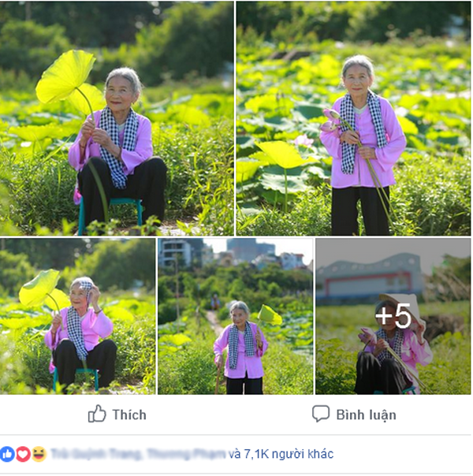Click the second blurred reactor name
The image size is (473, 476).
(186, 455)
